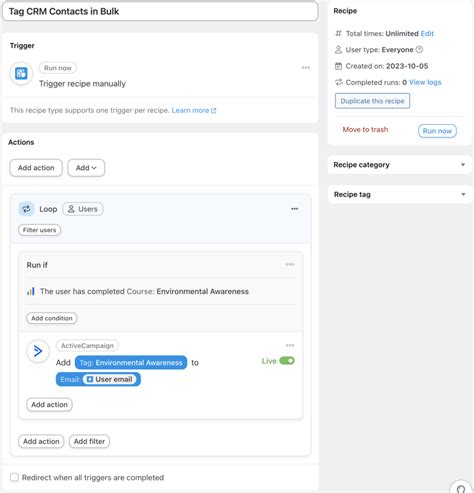Open the ActiveCampaign action's three-dot menu
This screenshot has height=493, width=474.
tap(290, 345)
